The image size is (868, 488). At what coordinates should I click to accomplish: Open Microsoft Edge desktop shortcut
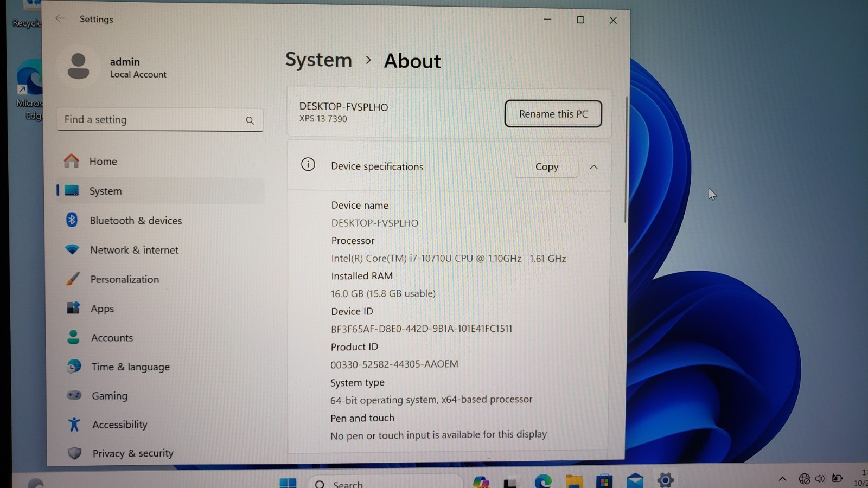tap(30, 89)
